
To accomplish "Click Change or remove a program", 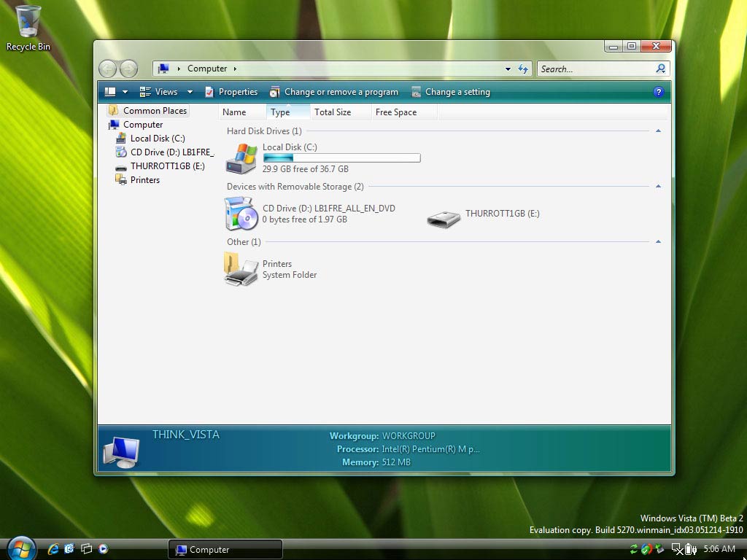I will click(334, 92).
